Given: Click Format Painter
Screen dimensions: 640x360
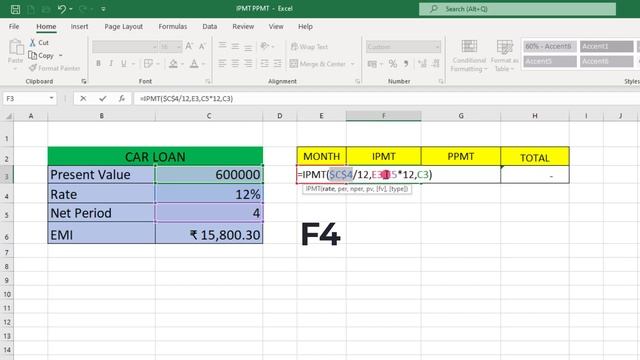Looking at the screenshot, I should coord(55,68).
